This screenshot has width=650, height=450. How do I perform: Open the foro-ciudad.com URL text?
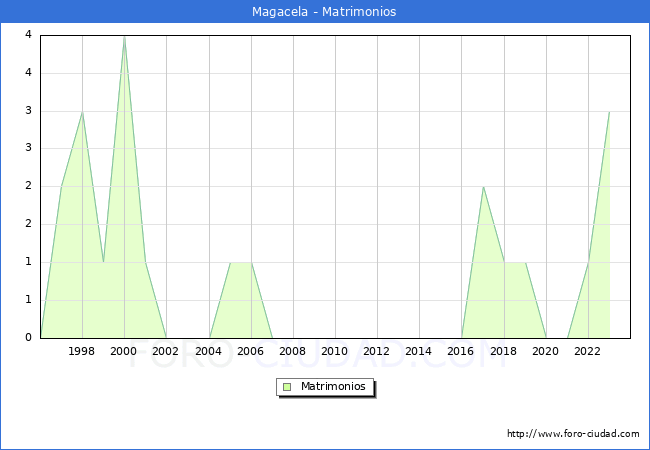click(x=573, y=434)
